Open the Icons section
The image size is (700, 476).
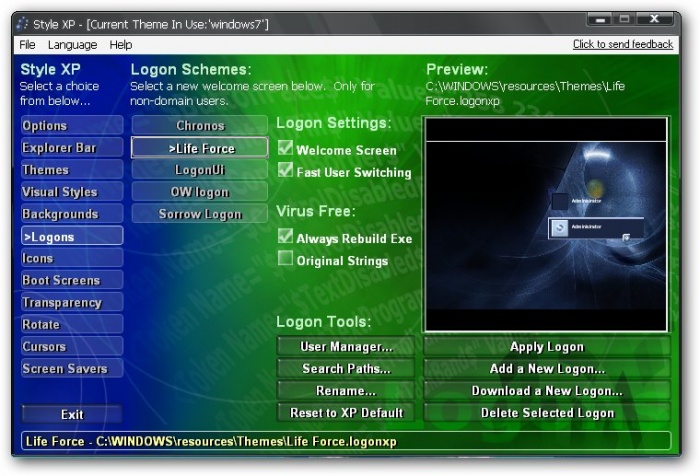click(x=72, y=258)
